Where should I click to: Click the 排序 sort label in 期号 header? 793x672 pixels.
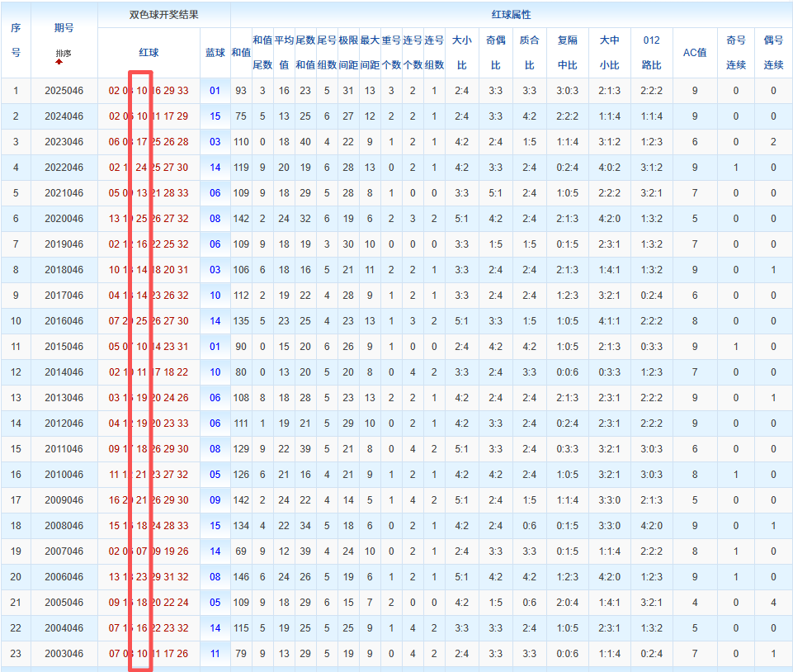point(64,53)
